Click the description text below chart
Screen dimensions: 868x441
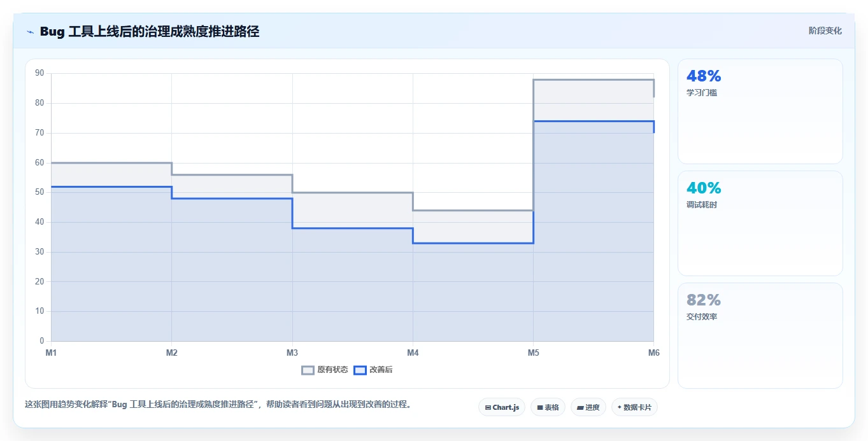point(218,404)
